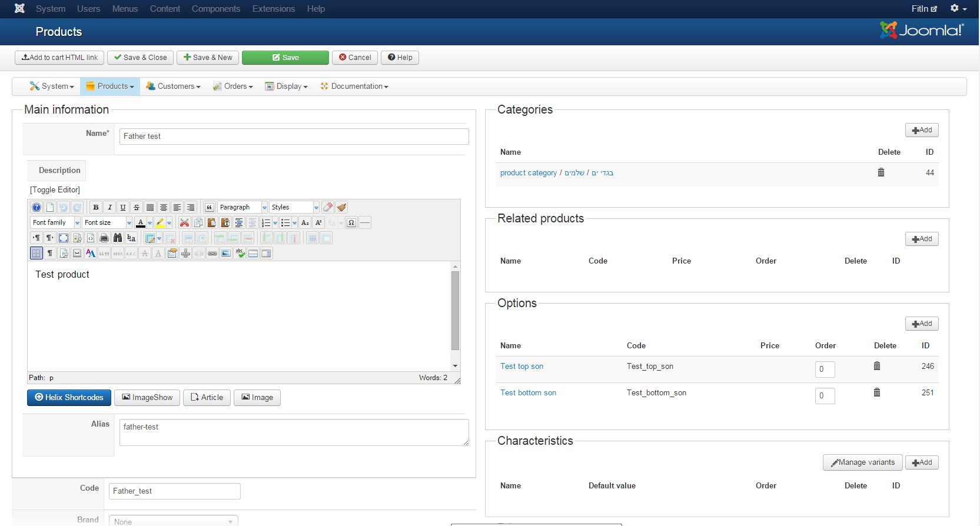Apply subscript formatting
This screenshot has height=526, width=980.
pyautogui.click(x=305, y=222)
